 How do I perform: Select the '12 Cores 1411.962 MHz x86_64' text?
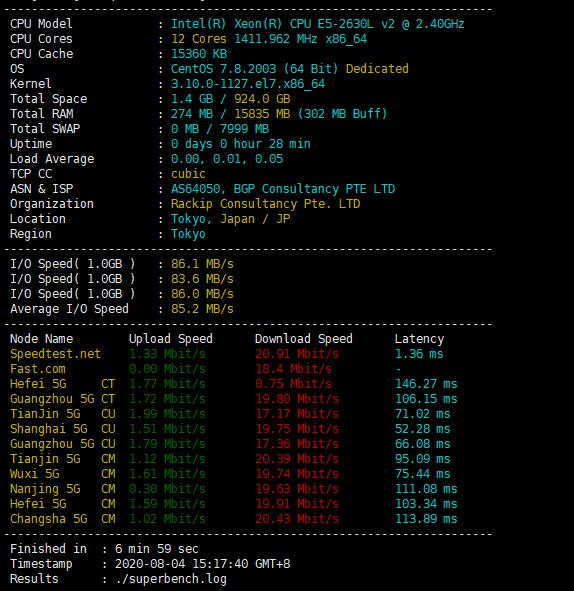tap(269, 39)
